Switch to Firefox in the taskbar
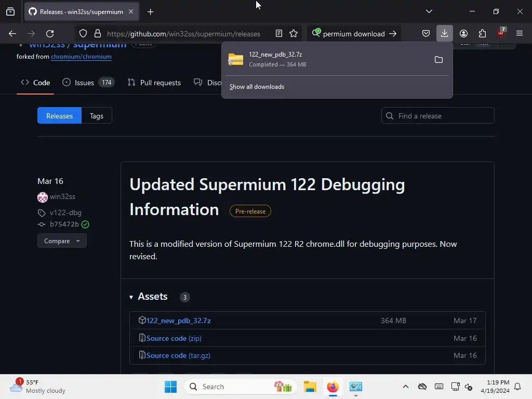The image size is (532, 399). [333, 387]
